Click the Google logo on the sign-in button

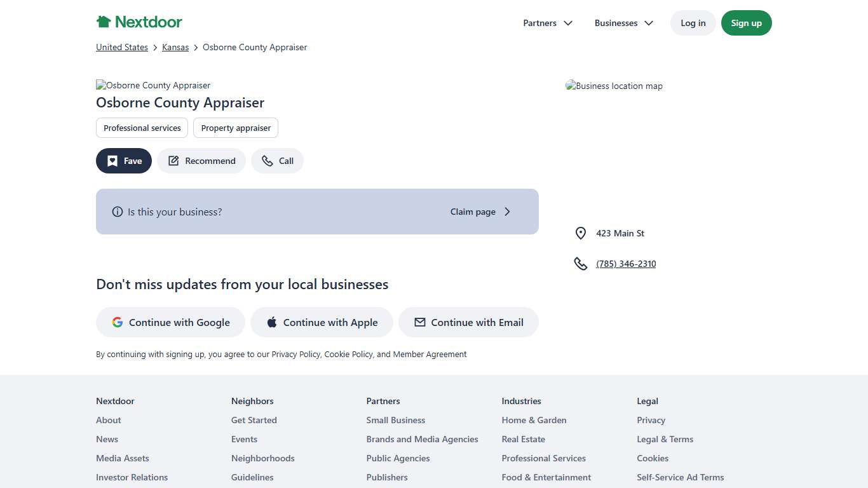pyautogui.click(x=118, y=322)
